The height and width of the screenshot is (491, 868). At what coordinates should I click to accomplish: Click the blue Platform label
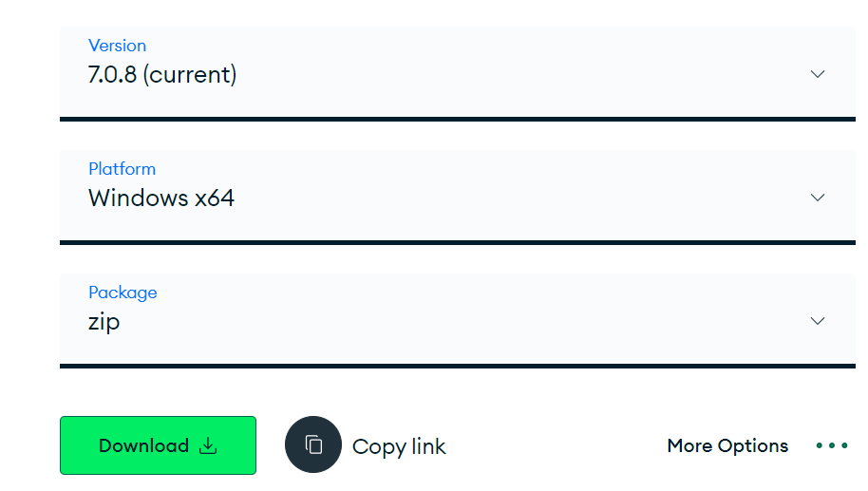pyautogui.click(x=122, y=169)
